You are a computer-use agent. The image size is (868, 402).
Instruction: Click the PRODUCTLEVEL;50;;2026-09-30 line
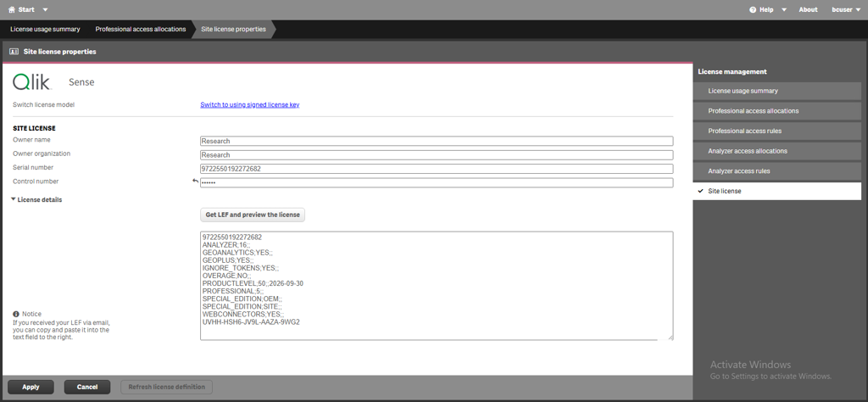[x=253, y=283]
